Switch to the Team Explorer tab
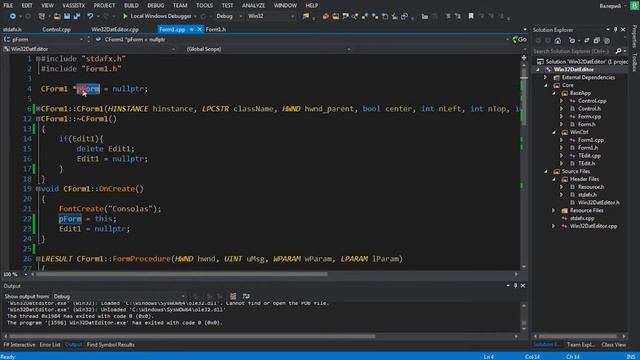Image resolution: width=640 pixels, height=360 pixels. [x=581, y=345]
